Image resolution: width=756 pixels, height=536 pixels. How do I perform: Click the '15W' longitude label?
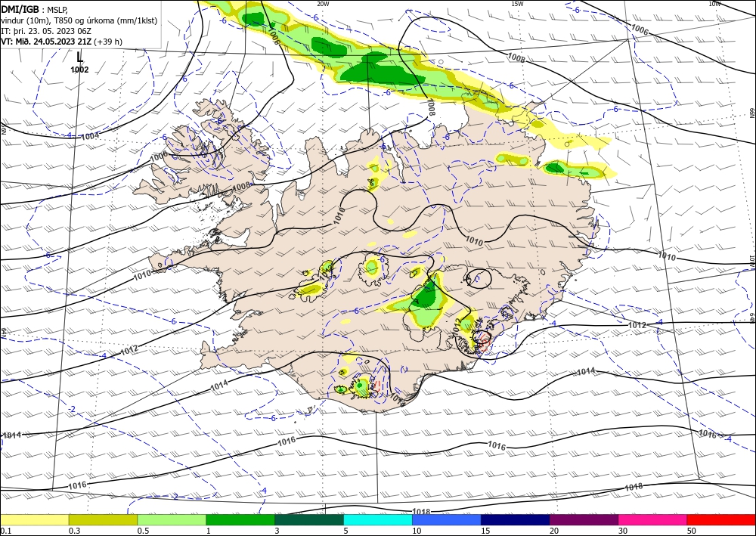517,4
